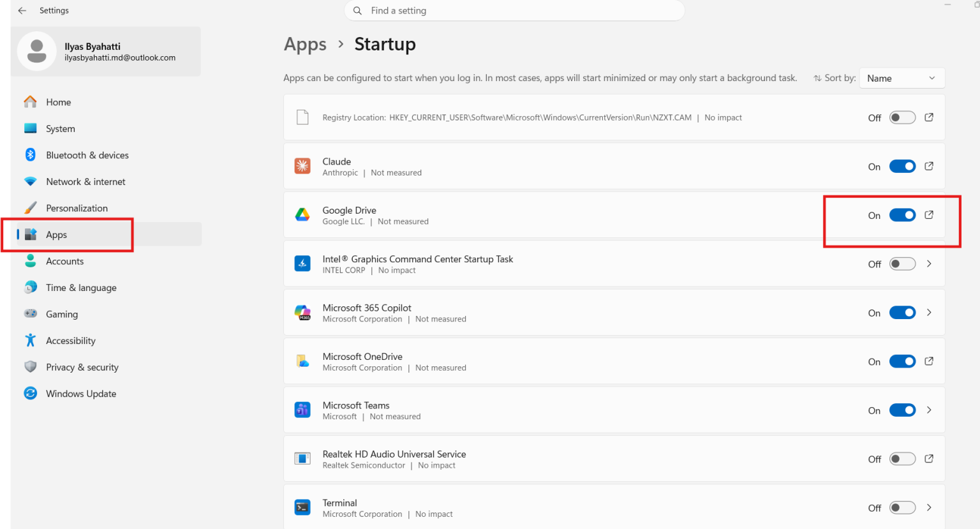
Task: Expand Microsoft 365 Copilot chevron
Action: point(929,313)
